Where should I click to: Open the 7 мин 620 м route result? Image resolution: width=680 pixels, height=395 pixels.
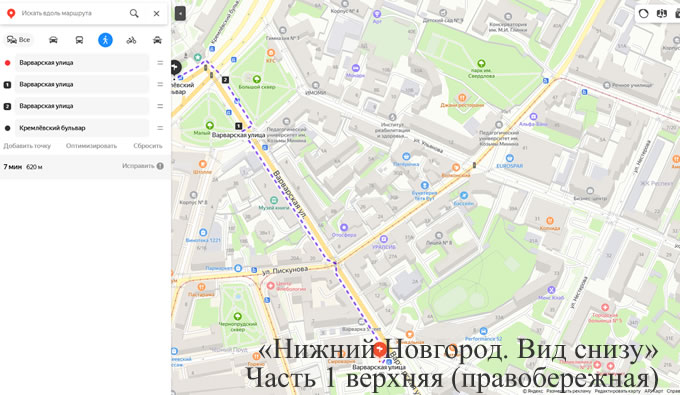point(85,166)
